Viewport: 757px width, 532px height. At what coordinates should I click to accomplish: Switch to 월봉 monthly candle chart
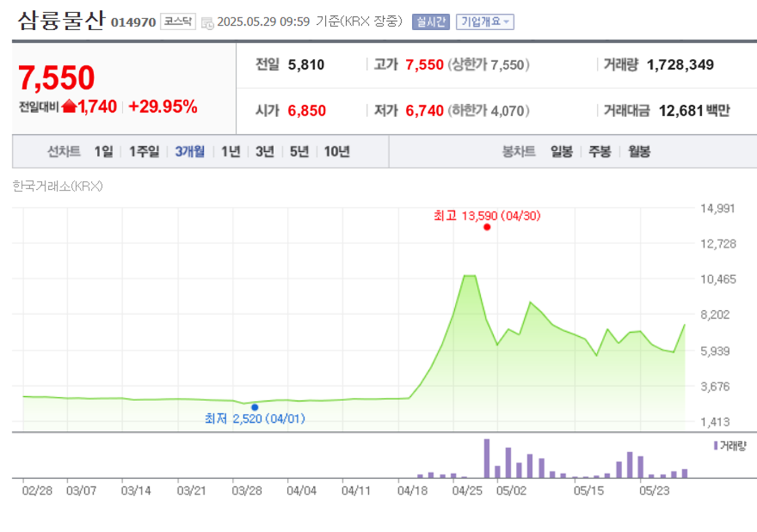(639, 151)
